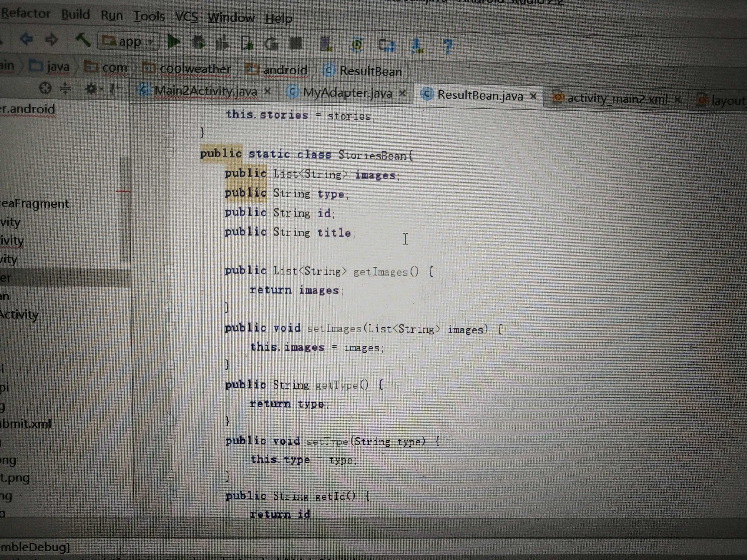Image resolution: width=747 pixels, height=560 pixels.
Task: Open the Help menu
Action: [x=279, y=19]
